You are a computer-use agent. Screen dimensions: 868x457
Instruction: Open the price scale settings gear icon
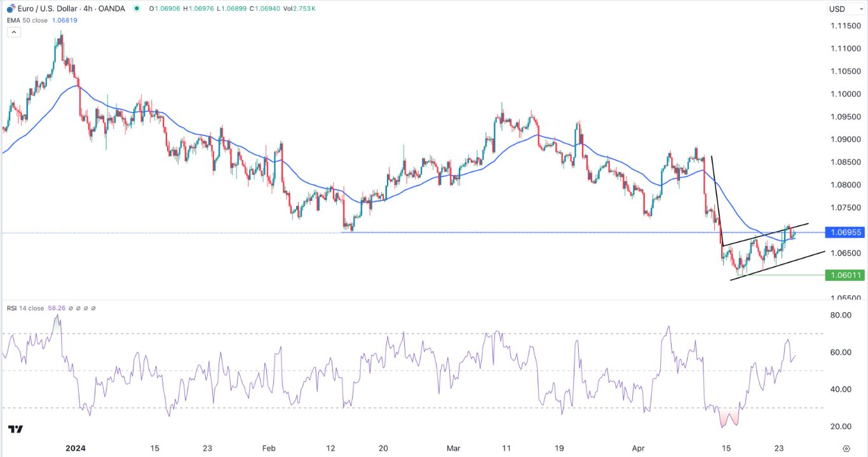click(846, 448)
